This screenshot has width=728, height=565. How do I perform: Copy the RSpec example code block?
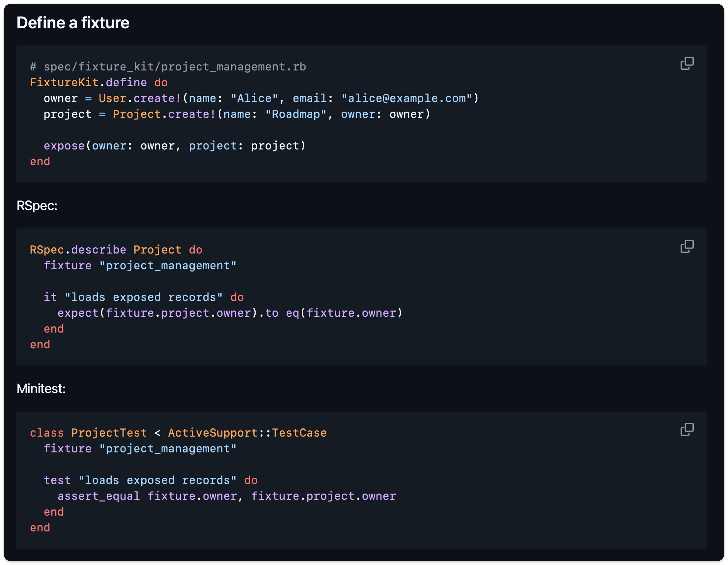tap(687, 247)
